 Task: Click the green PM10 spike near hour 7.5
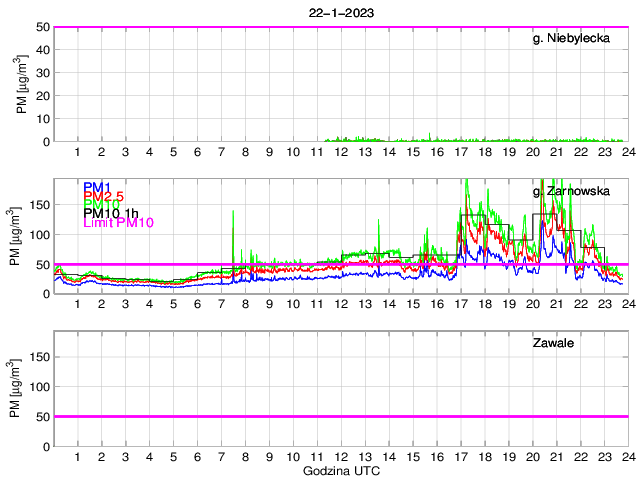(233, 215)
